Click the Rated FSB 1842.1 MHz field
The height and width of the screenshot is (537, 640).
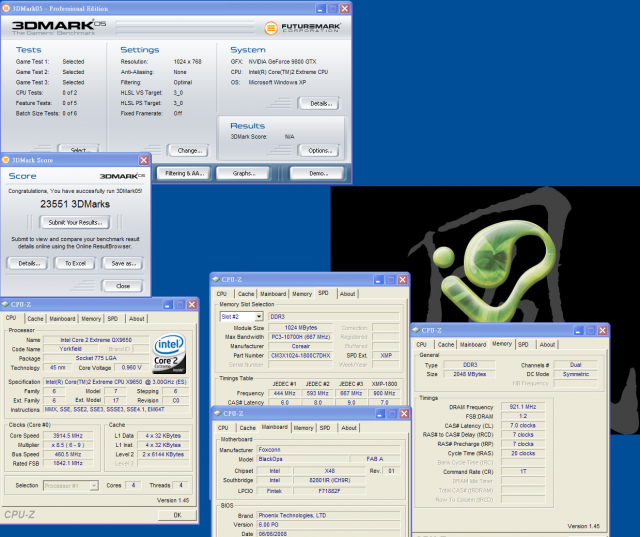(68, 464)
